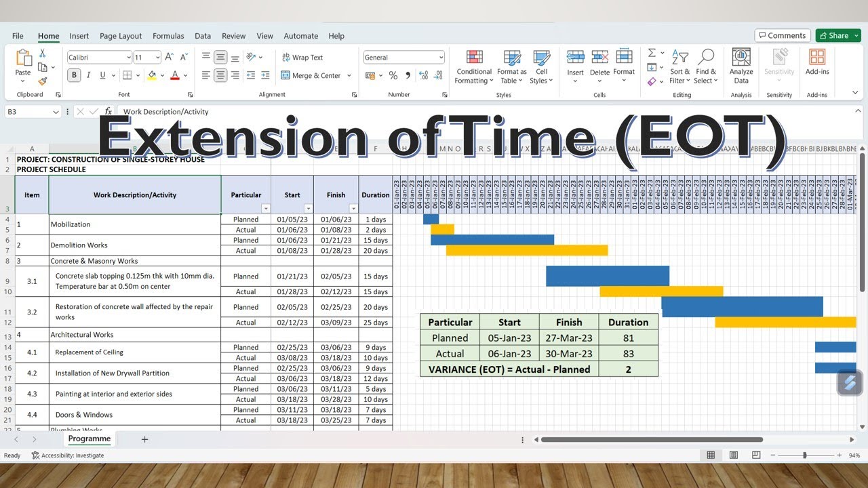
Task: Open Analyze Data tool
Action: click(x=741, y=66)
